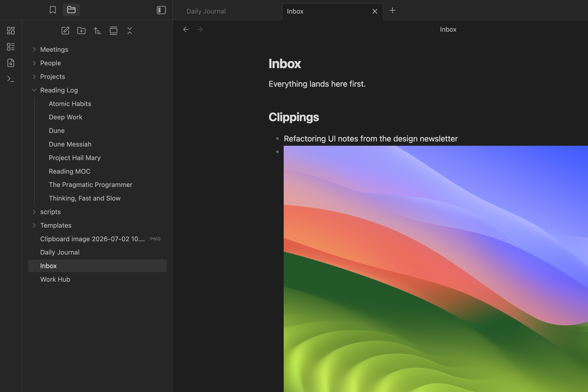Click the embedded wallpaper image

pos(436,269)
